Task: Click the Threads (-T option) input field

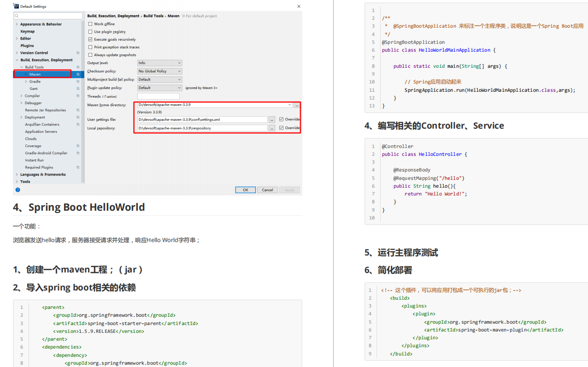Action: 159,96
